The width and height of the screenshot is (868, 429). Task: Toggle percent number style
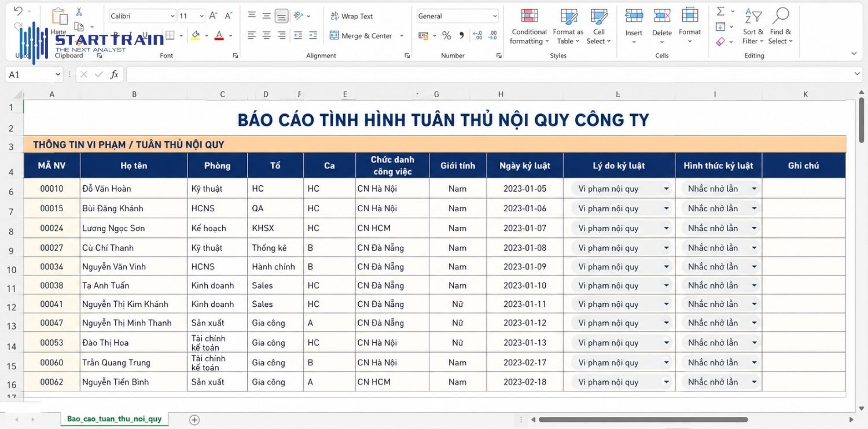(x=446, y=35)
